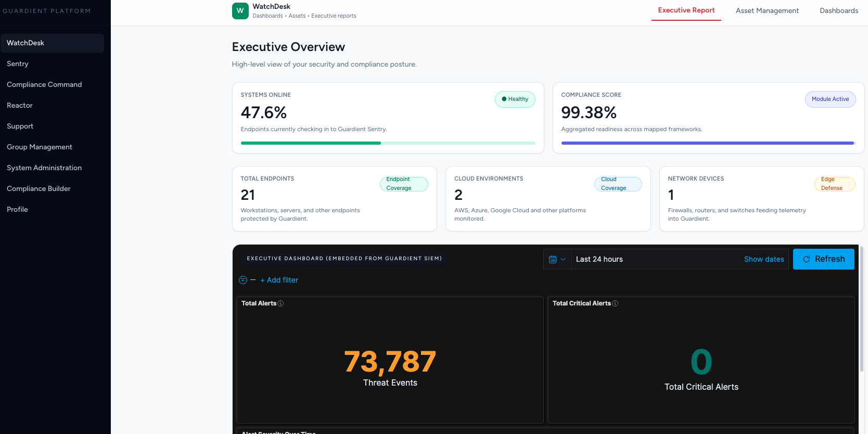
Task: Switch to the Executive Report tab
Action: (686, 10)
